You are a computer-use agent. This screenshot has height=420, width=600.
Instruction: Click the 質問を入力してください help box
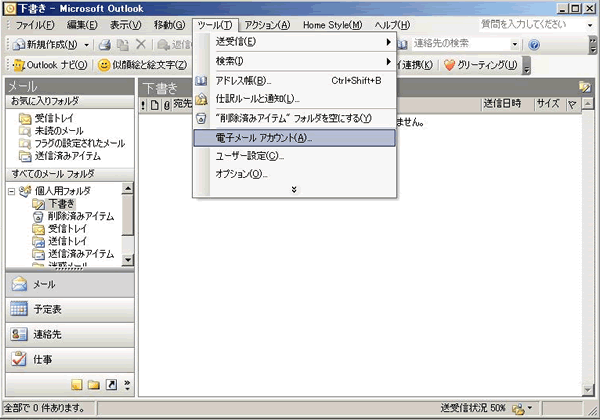point(531,25)
